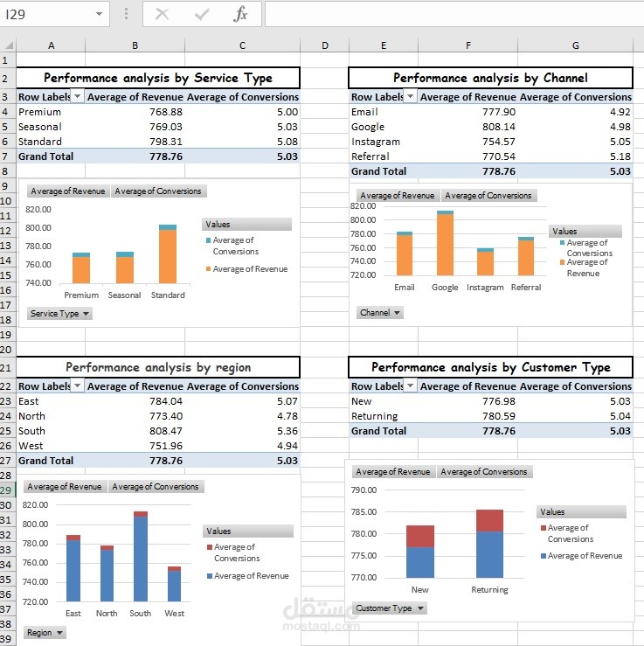The image size is (644, 646).
Task: Click the Enter checkmark icon in formula bar
Action: (x=201, y=14)
